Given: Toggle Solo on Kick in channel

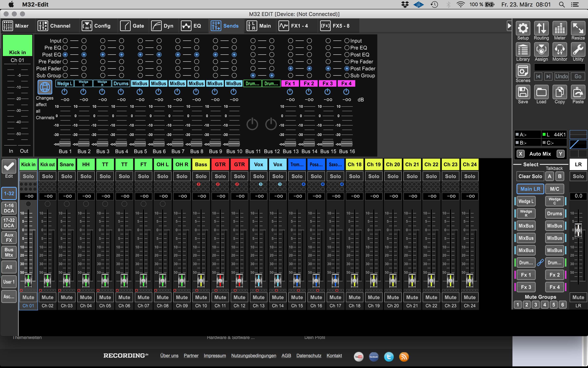Looking at the screenshot, I should pyautogui.click(x=28, y=176).
